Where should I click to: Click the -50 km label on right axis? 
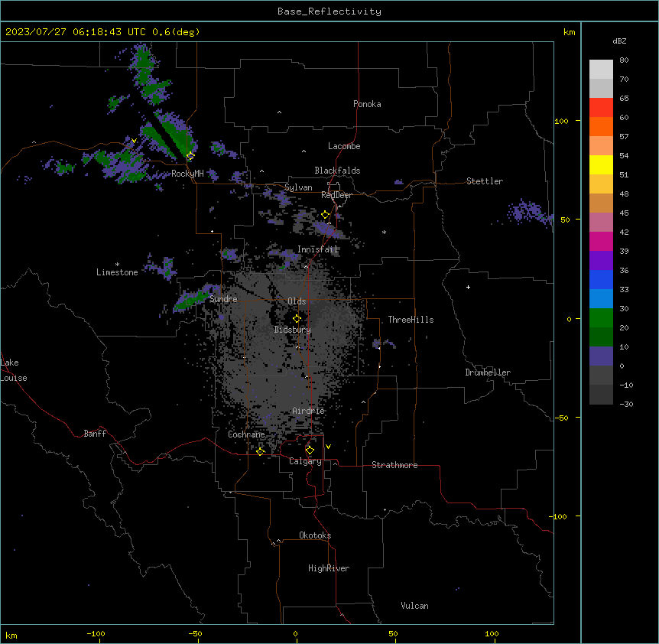pos(561,418)
